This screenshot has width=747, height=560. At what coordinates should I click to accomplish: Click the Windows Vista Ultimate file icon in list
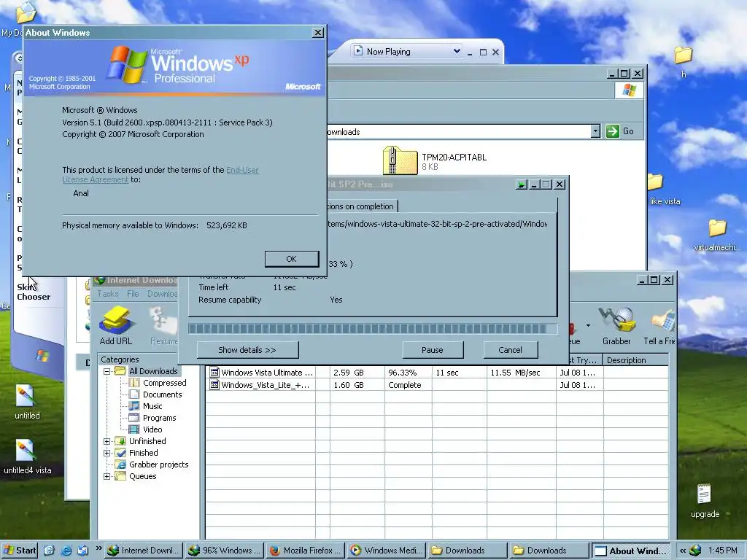[214, 373]
